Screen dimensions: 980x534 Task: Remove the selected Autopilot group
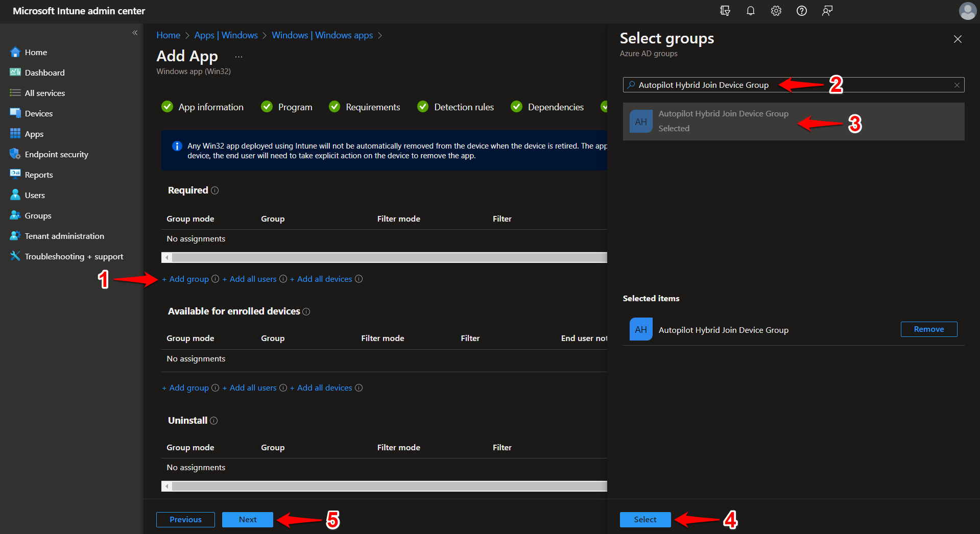tap(928, 329)
